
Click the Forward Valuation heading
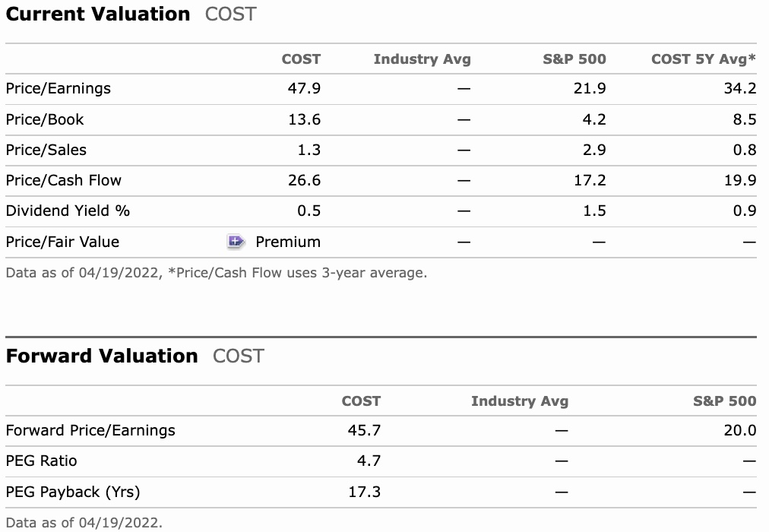(x=102, y=356)
